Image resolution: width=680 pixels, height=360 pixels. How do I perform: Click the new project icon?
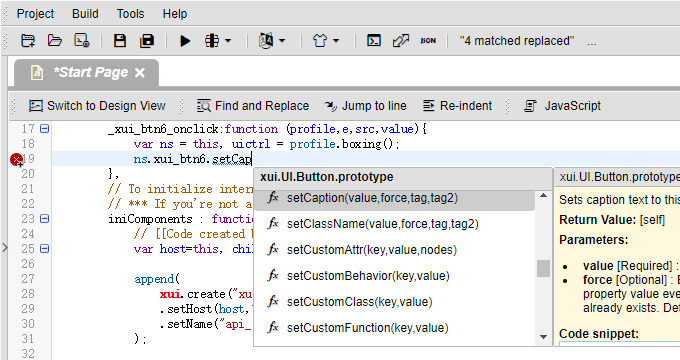pos(28,41)
